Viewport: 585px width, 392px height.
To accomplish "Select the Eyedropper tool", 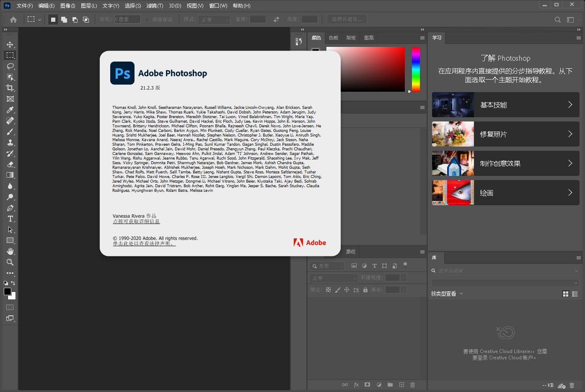I will point(10,110).
